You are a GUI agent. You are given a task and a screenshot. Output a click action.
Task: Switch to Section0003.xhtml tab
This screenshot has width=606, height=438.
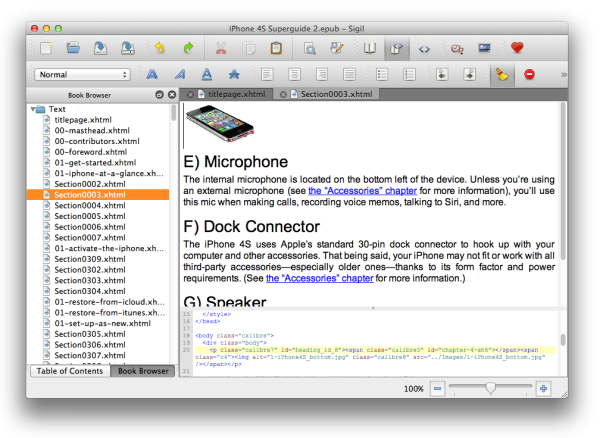pos(336,94)
